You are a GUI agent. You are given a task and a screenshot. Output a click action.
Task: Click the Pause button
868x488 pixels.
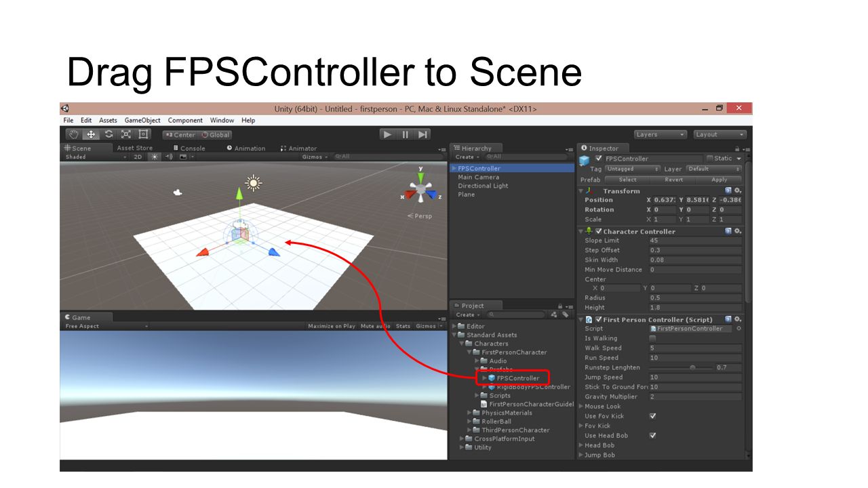406,134
